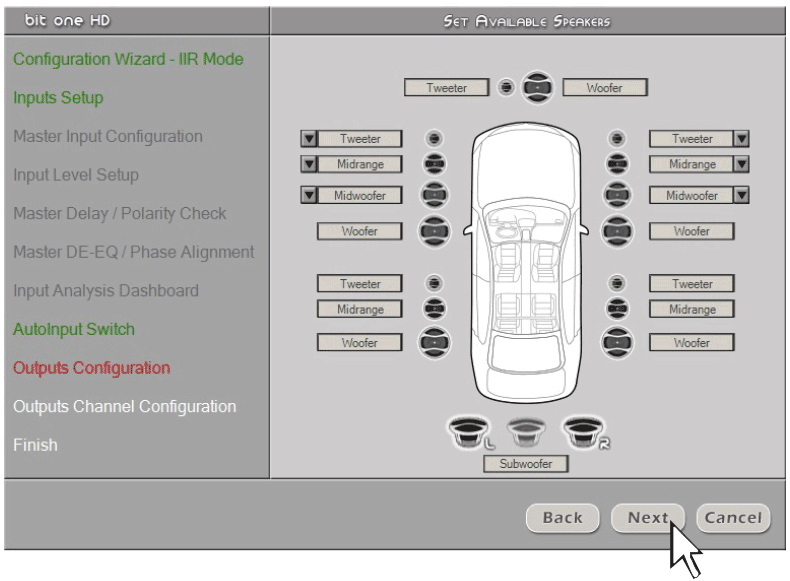
Task: Select rear right midrange speaker icon
Action: (617, 308)
